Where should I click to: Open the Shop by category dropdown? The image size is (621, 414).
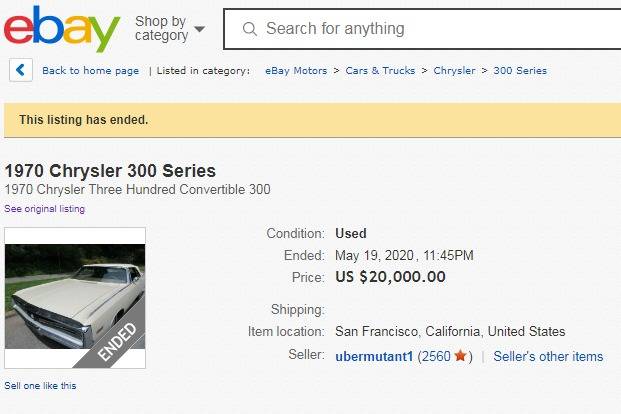coord(169,29)
